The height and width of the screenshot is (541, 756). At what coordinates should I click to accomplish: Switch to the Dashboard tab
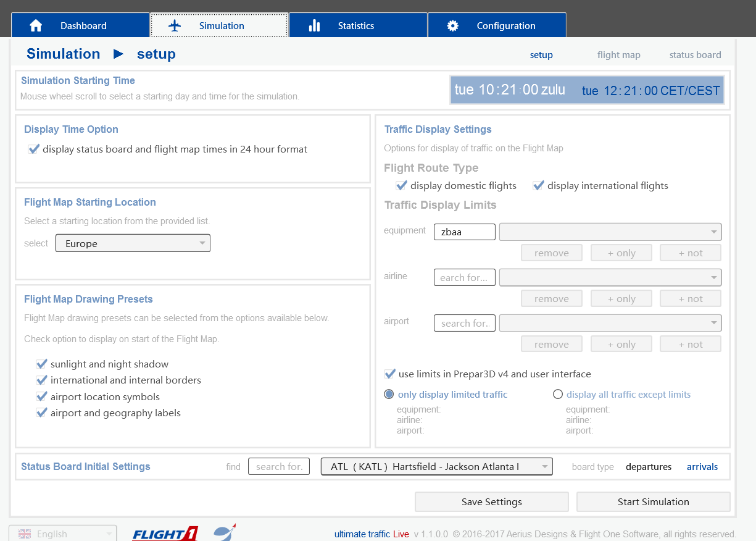tap(80, 25)
